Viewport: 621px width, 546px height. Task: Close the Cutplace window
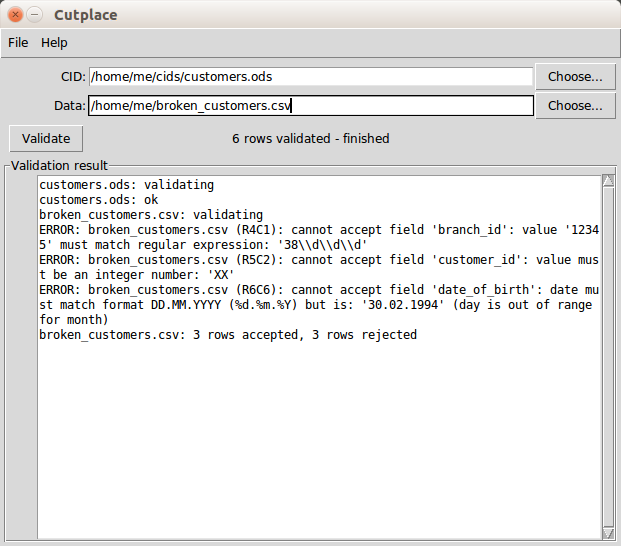click(15, 15)
